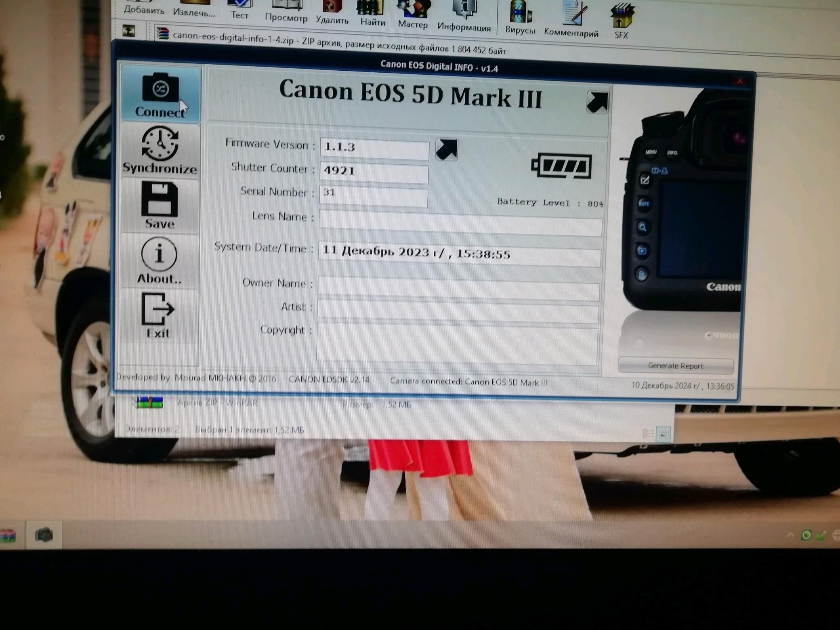Open the About info button
This screenshot has height=630, width=840.
[x=159, y=261]
